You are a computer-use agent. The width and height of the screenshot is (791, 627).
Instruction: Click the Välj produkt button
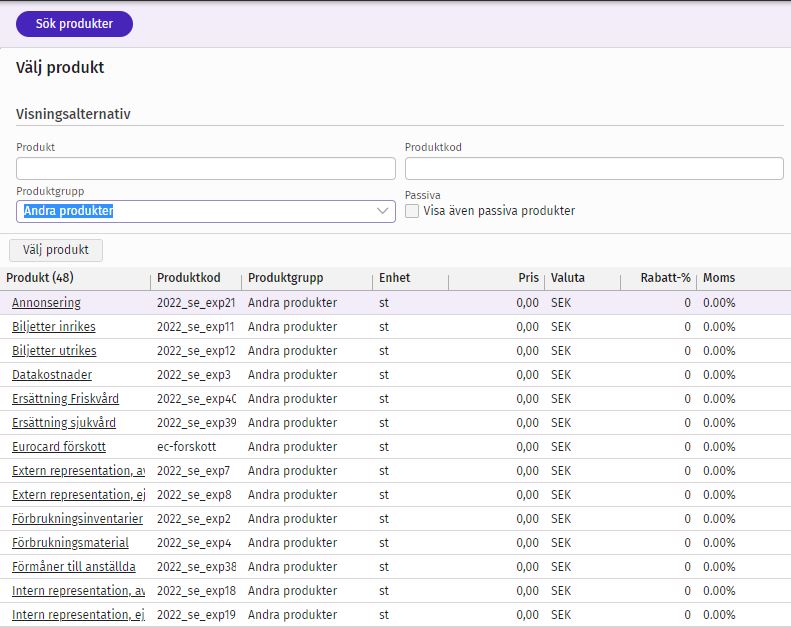(x=55, y=250)
